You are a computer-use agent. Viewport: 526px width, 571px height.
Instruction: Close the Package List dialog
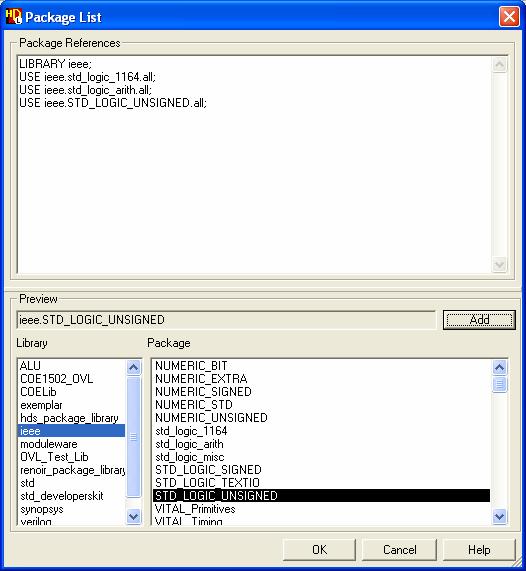(x=509, y=17)
